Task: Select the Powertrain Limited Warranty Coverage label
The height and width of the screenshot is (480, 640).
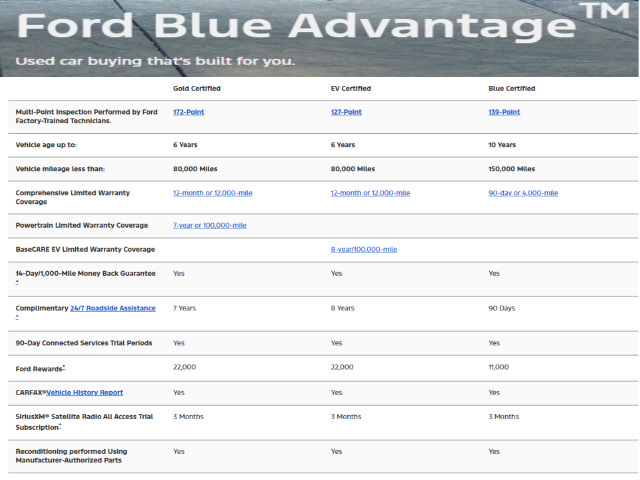Action: 82,225
